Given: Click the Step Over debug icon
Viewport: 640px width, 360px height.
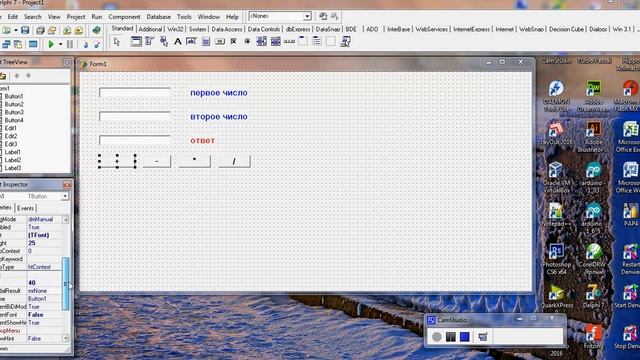Looking at the screenshot, I should (x=97, y=44).
